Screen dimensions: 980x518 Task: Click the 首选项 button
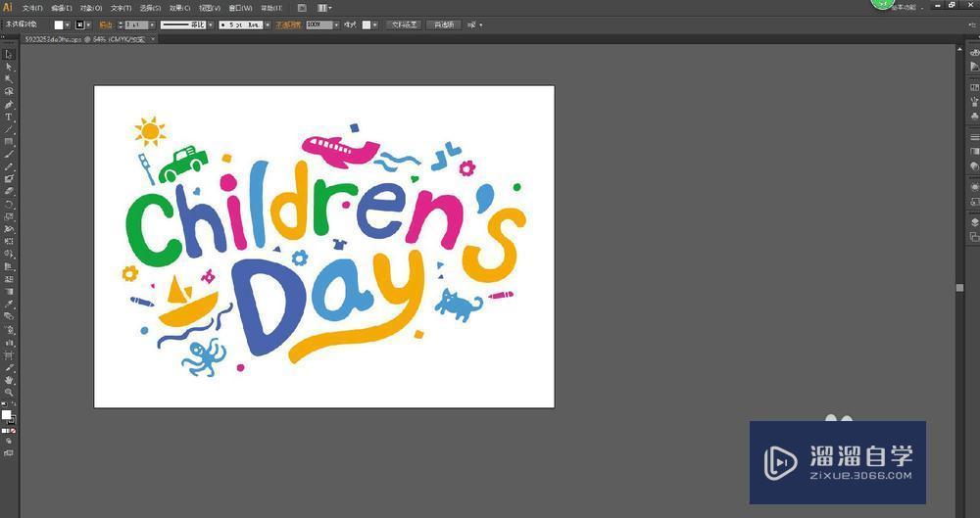pos(444,25)
